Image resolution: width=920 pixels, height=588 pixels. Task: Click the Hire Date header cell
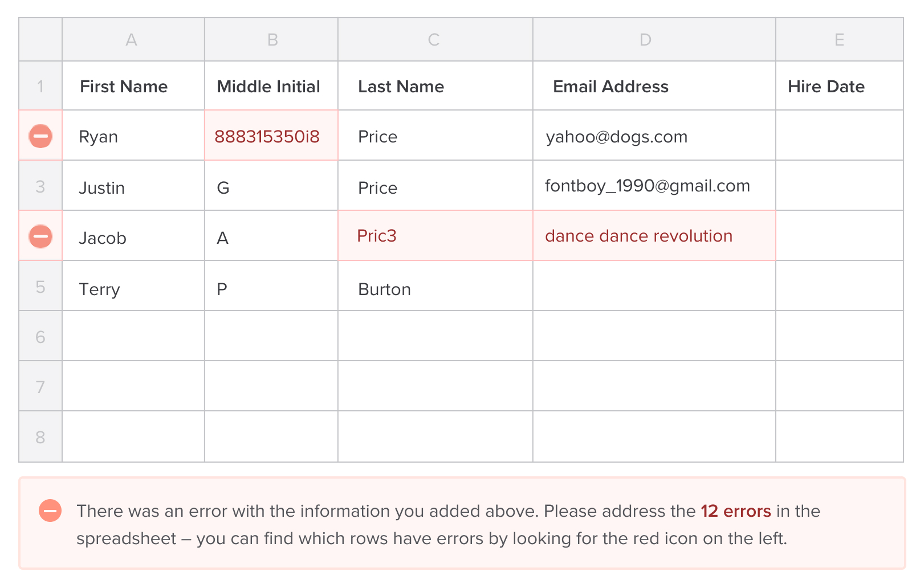tap(839, 87)
